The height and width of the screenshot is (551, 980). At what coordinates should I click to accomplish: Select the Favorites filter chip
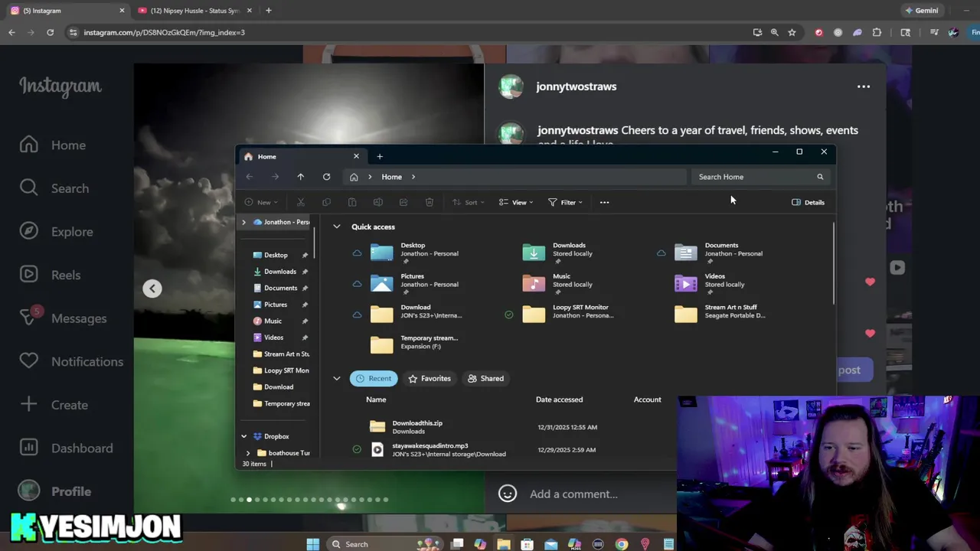tap(430, 378)
